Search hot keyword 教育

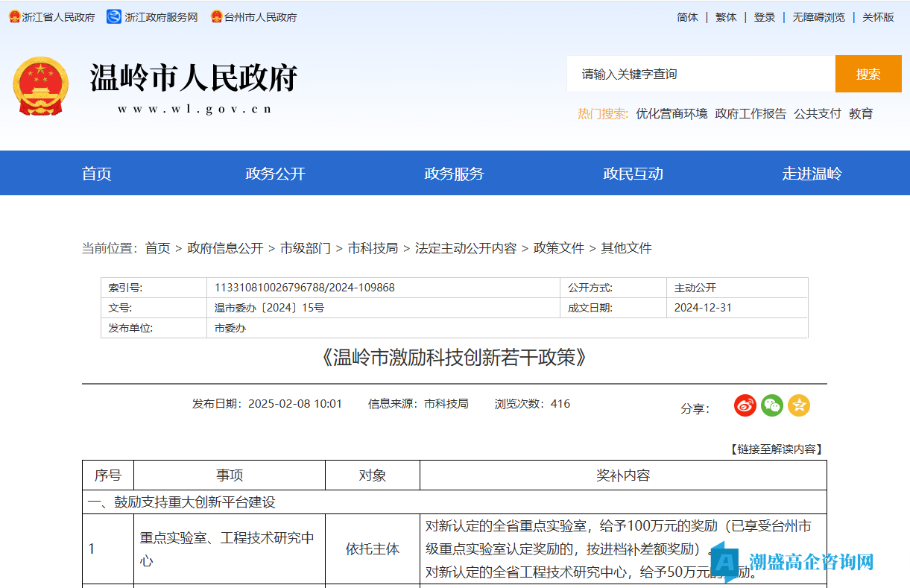coord(861,114)
